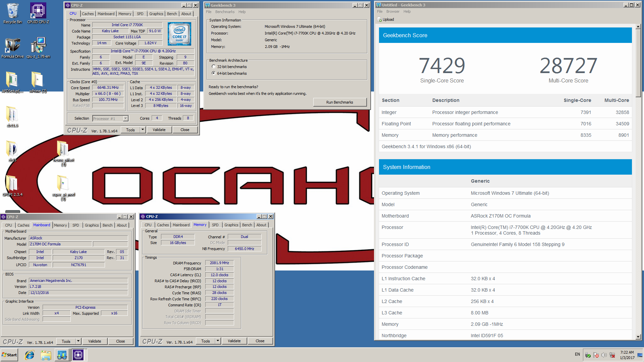Click Tools button in Memory CPU-Z window

tap(206, 341)
